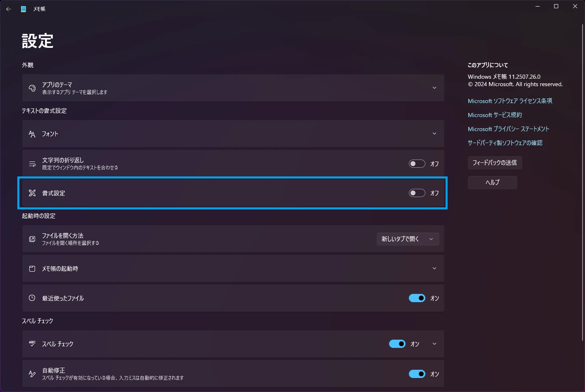This screenshot has height=392, width=585.
Task: Click the app theme palette icon
Action: (32, 88)
